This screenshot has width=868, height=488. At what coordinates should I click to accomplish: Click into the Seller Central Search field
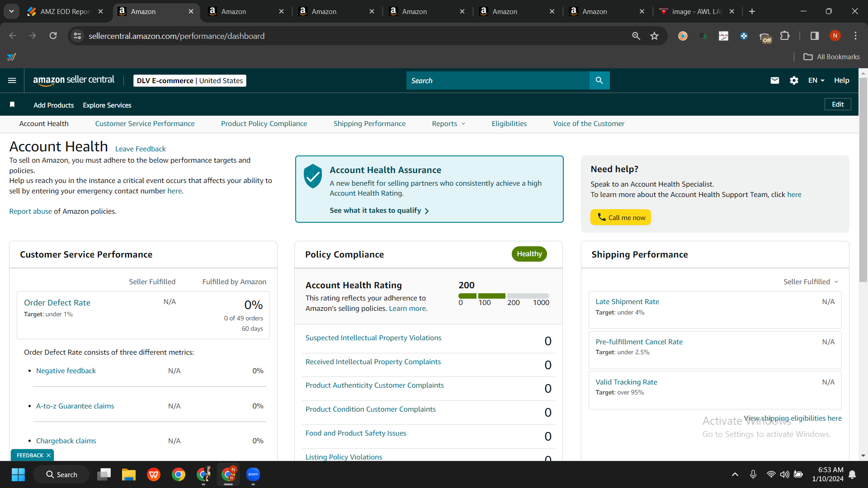click(498, 80)
